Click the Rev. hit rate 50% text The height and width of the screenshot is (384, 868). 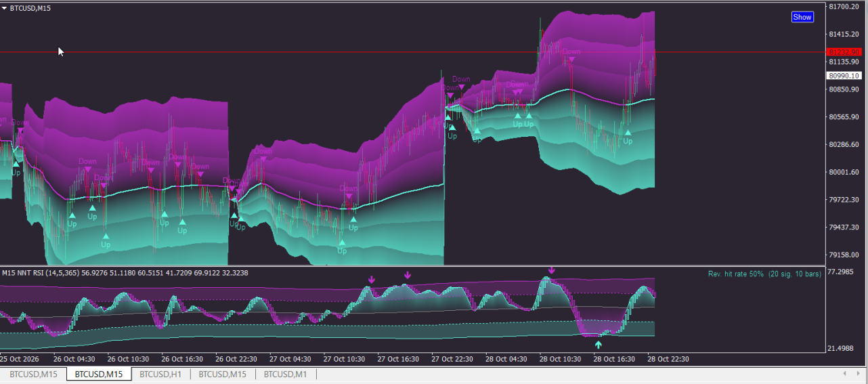click(736, 274)
